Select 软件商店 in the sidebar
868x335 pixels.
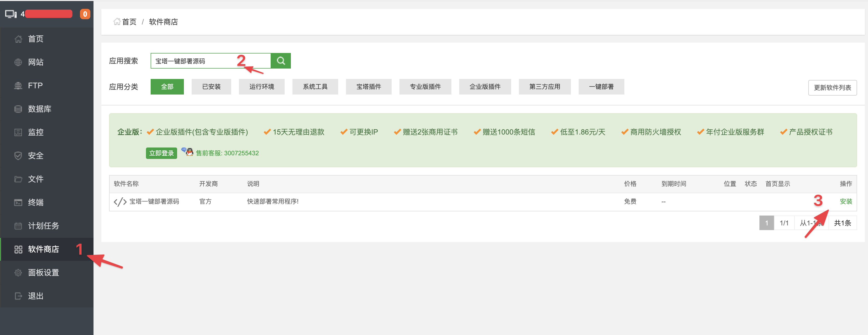(x=47, y=249)
